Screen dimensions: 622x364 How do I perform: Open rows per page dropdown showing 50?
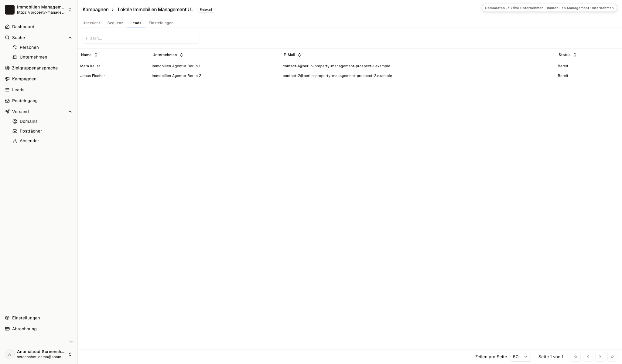[x=520, y=357]
